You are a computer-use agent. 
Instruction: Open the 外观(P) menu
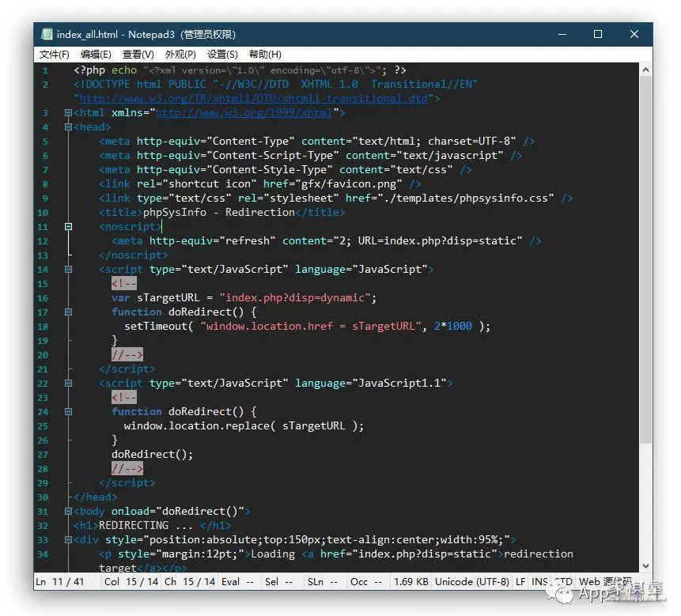pos(180,55)
